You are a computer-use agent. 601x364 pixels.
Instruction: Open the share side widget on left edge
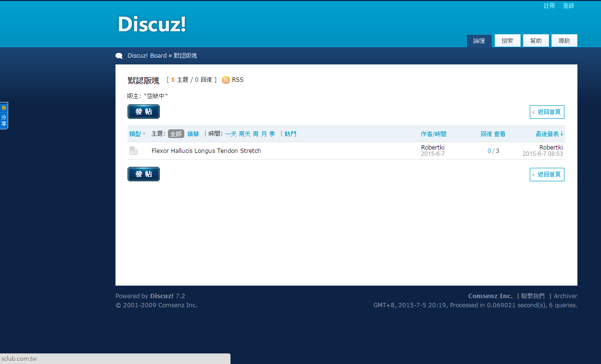[4, 116]
